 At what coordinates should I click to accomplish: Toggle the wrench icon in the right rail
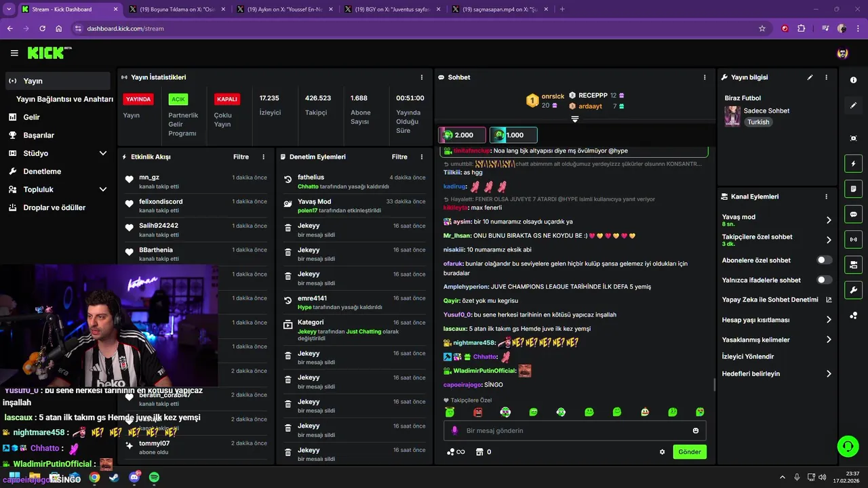[x=853, y=290]
